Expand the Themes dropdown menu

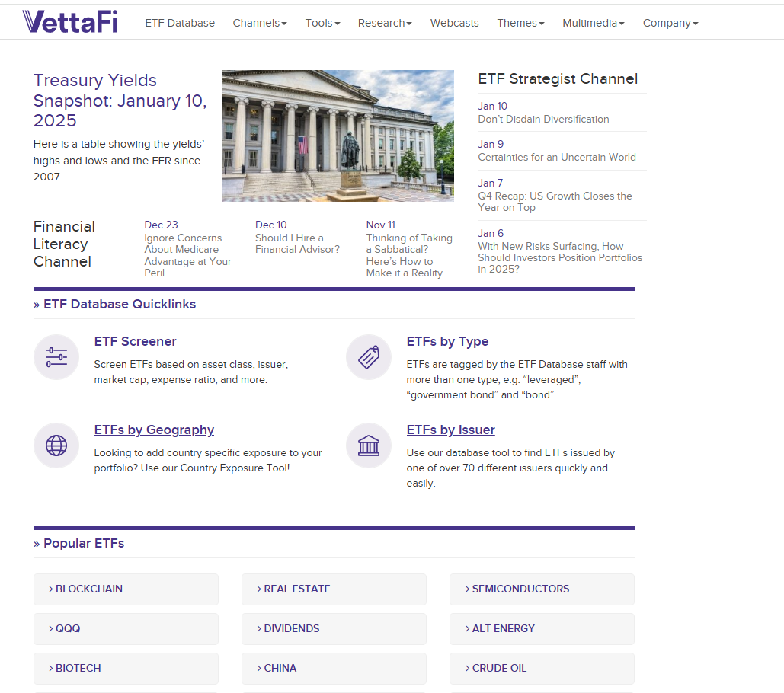pos(520,23)
